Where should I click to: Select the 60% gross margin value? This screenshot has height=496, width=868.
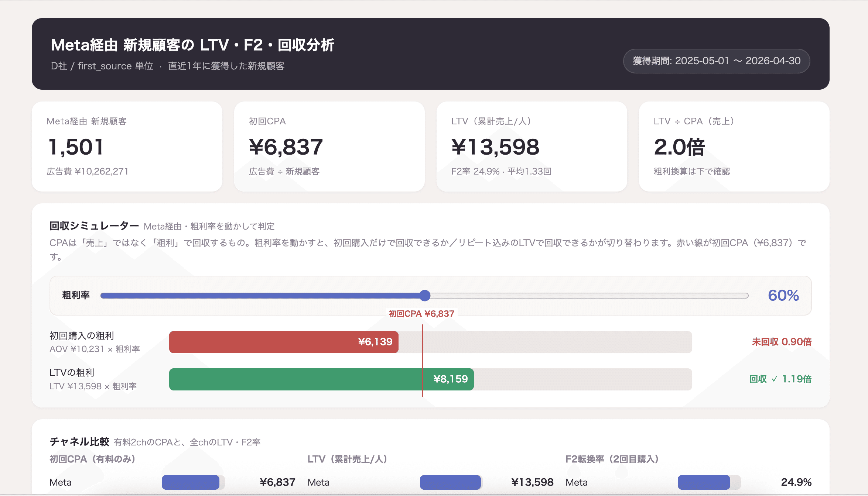(x=783, y=295)
